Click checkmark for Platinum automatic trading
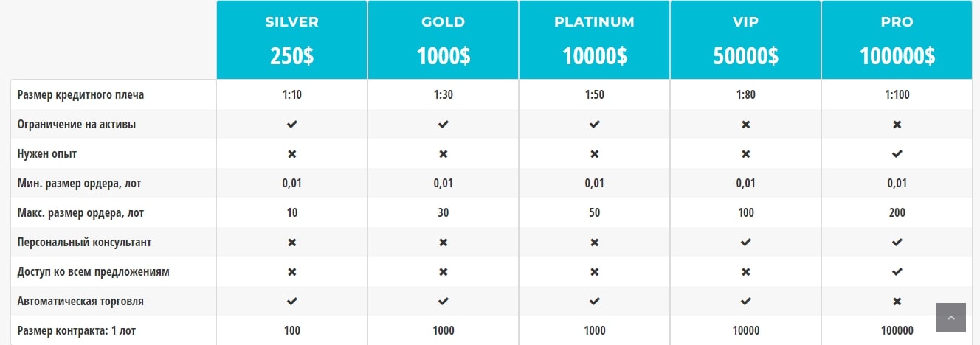Screen dimensions: 980x345 coord(594,302)
